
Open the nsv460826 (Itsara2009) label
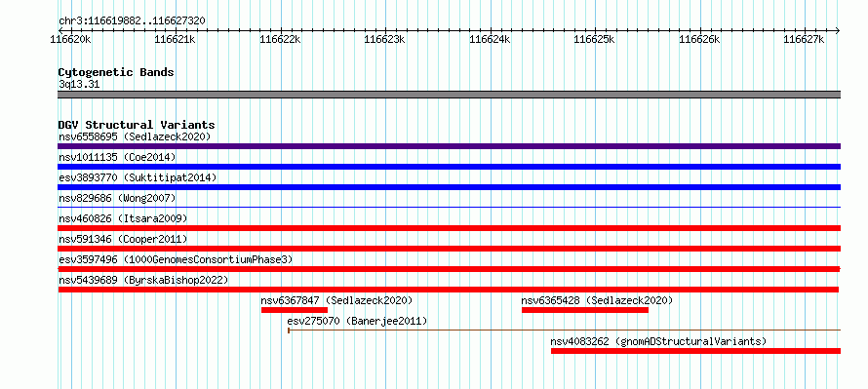(x=123, y=218)
